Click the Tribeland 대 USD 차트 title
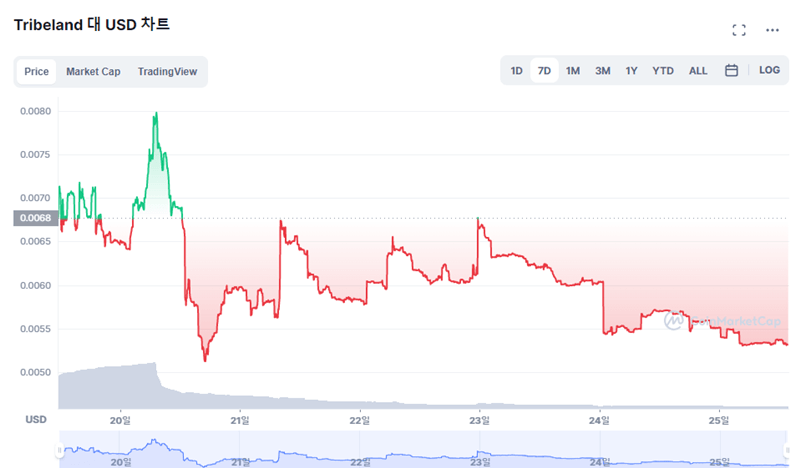Screen dimensions: 800x468 [91, 24]
